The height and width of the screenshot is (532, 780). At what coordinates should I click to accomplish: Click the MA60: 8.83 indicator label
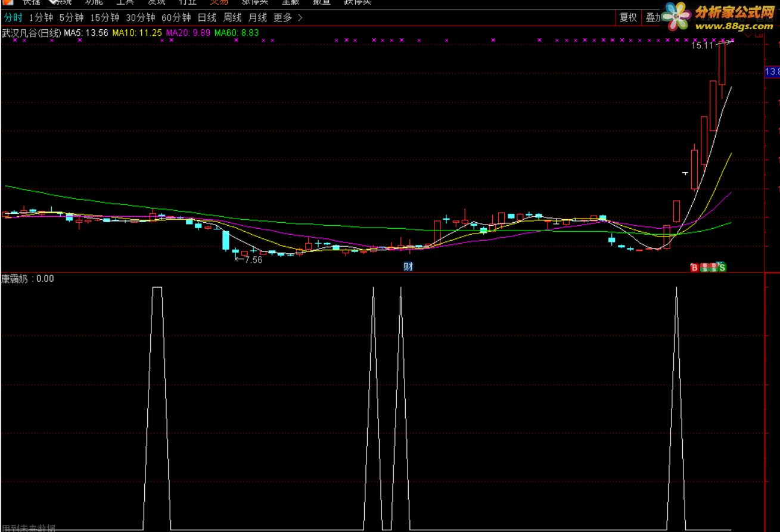(237, 33)
